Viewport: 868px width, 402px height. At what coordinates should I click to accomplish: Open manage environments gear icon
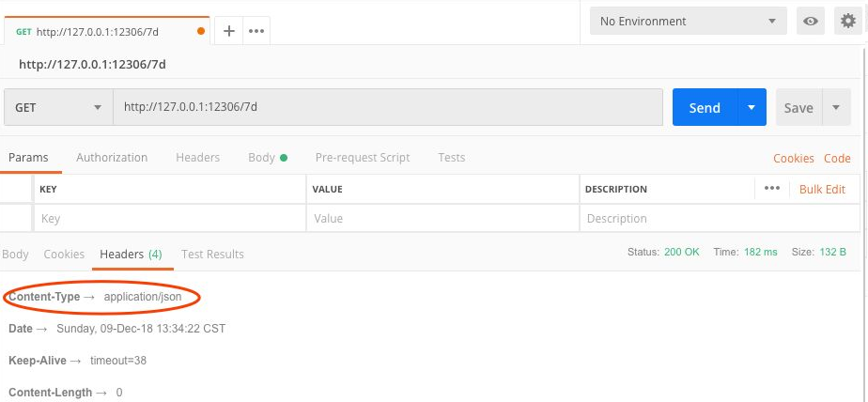coord(845,22)
